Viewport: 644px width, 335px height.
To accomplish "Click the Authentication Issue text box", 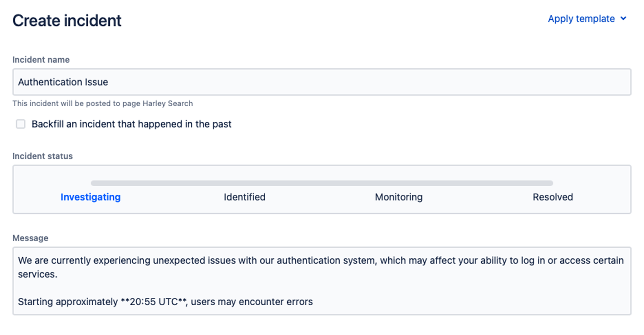I will point(322,82).
